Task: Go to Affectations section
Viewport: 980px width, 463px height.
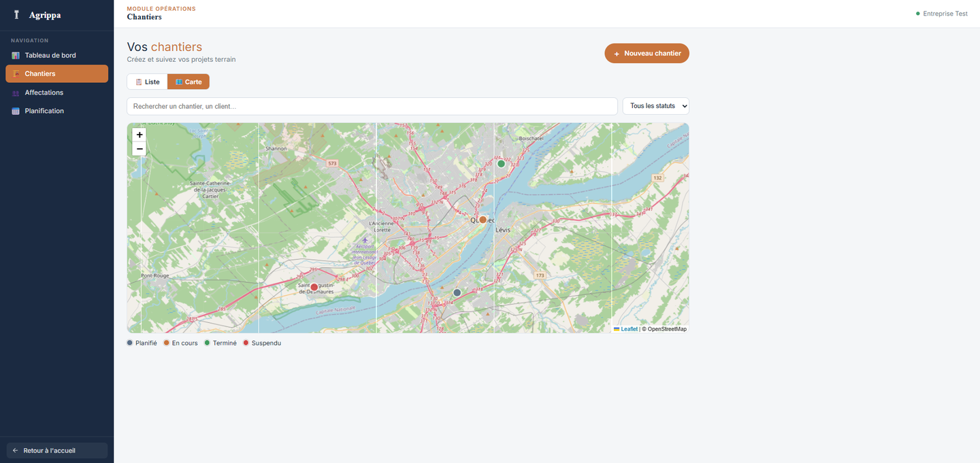Action: [x=56, y=92]
